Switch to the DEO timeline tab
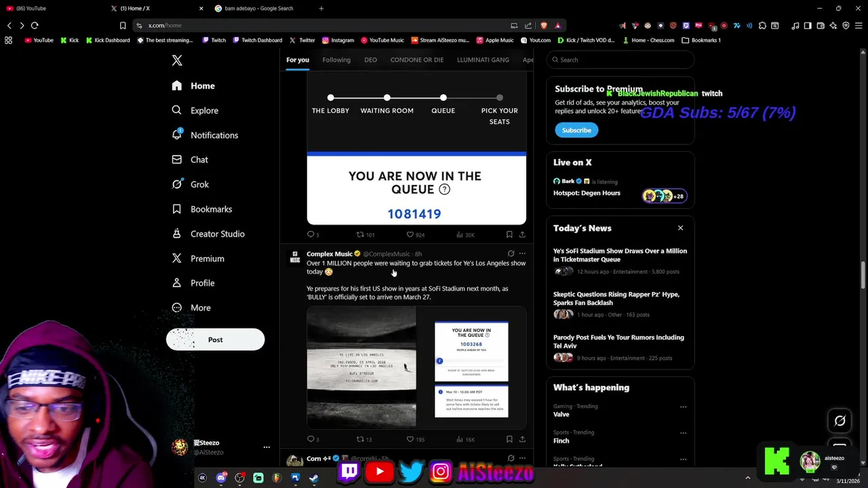This screenshot has width=868, height=488. click(x=370, y=60)
